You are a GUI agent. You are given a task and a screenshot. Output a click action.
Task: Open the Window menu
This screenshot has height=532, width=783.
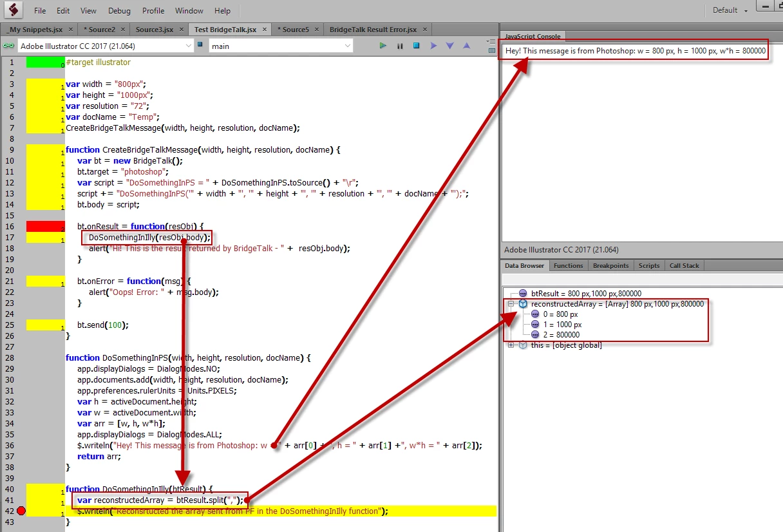[x=189, y=11]
